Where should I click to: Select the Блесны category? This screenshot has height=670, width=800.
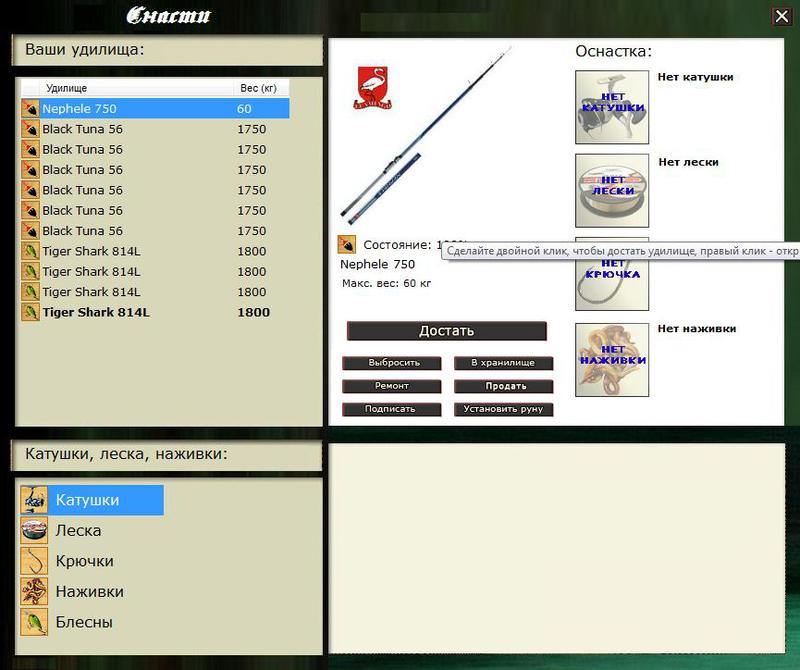coord(84,622)
